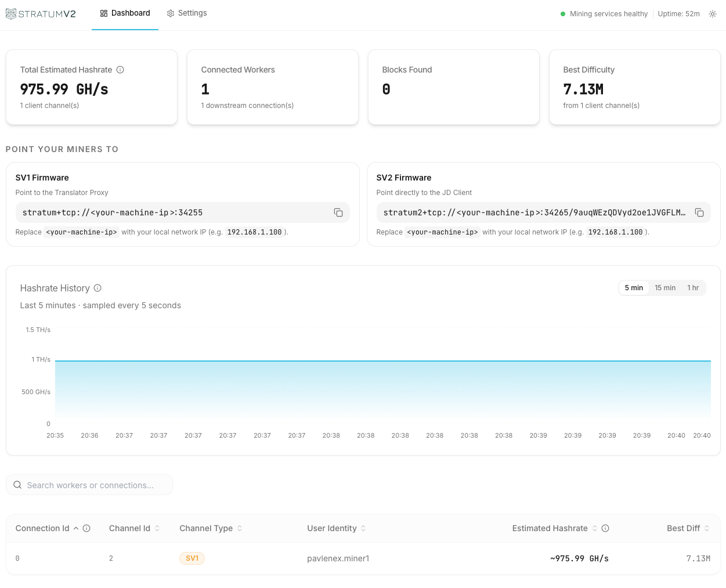
Task: Copy the SV1 Firmware proxy address
Action: (338, 212)
